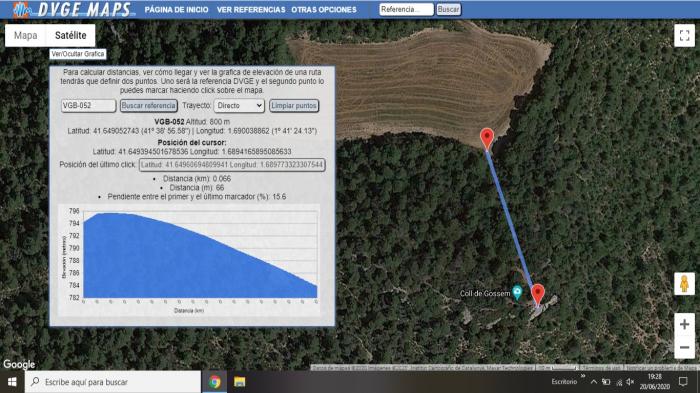
Task: Click the Limpiar puntos button
Action: pos(294,106)
